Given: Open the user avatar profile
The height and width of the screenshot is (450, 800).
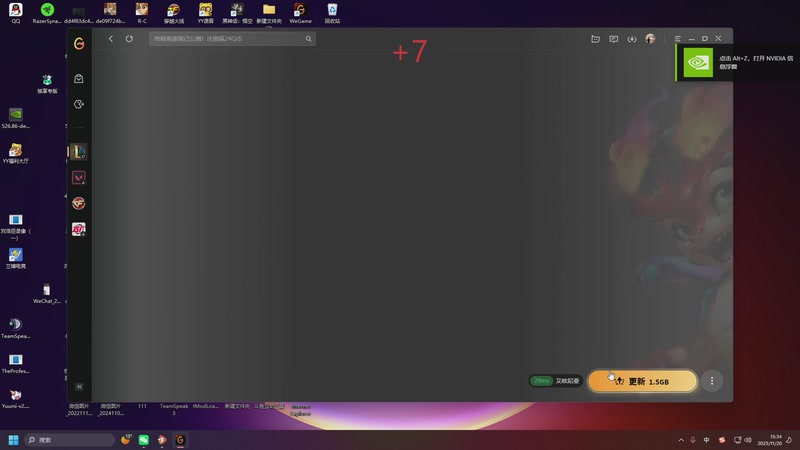Looking at the screenshot, I should [x=650, y=39].
